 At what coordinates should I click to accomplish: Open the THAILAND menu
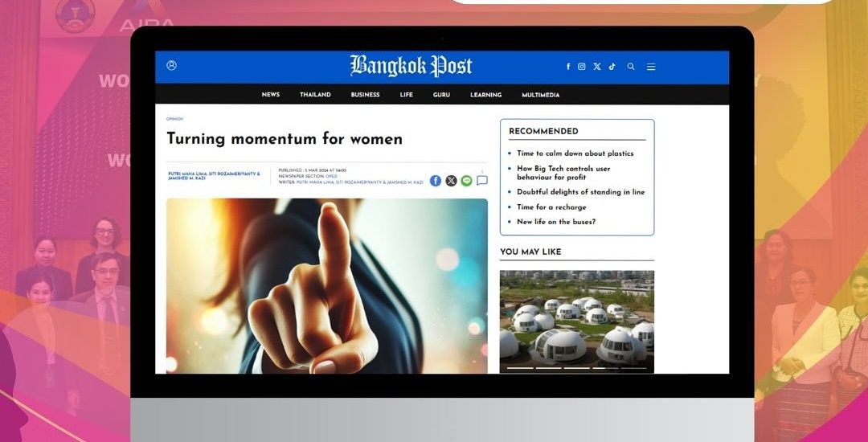[316, 95]
